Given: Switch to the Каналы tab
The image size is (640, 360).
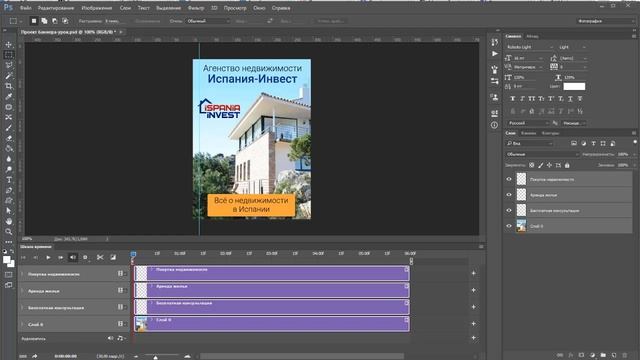Looking at the screenshot, I should [x=528, y=133].
